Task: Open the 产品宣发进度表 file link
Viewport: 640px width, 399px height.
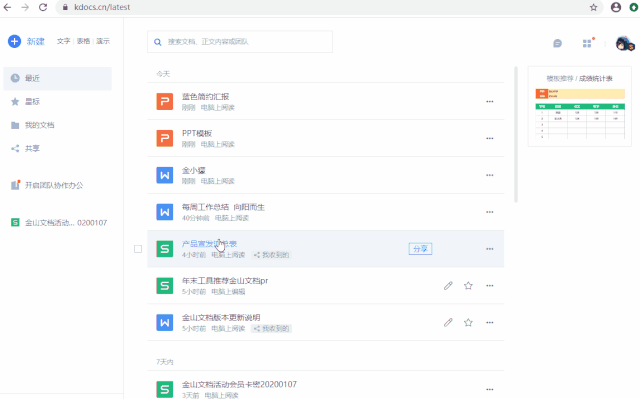Action: point(209,244)
